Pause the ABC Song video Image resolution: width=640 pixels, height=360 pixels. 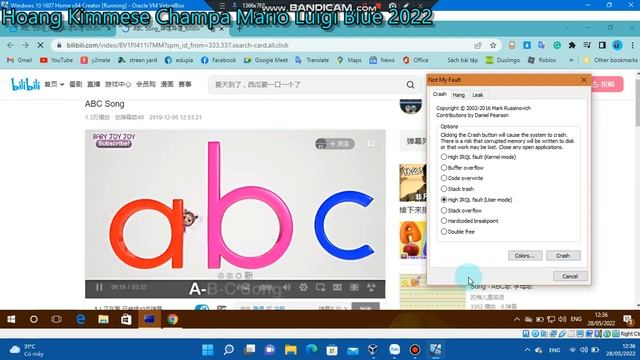point(99,287)
